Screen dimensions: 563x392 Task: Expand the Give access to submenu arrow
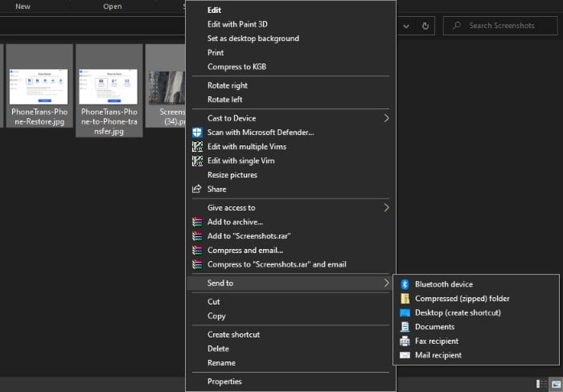386,208
